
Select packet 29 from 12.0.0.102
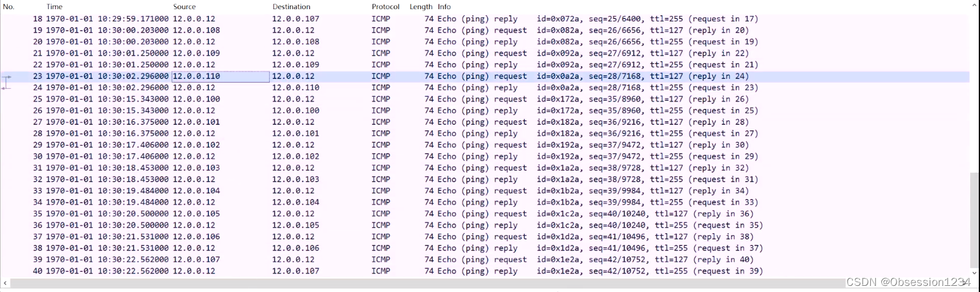pos(485,145)
